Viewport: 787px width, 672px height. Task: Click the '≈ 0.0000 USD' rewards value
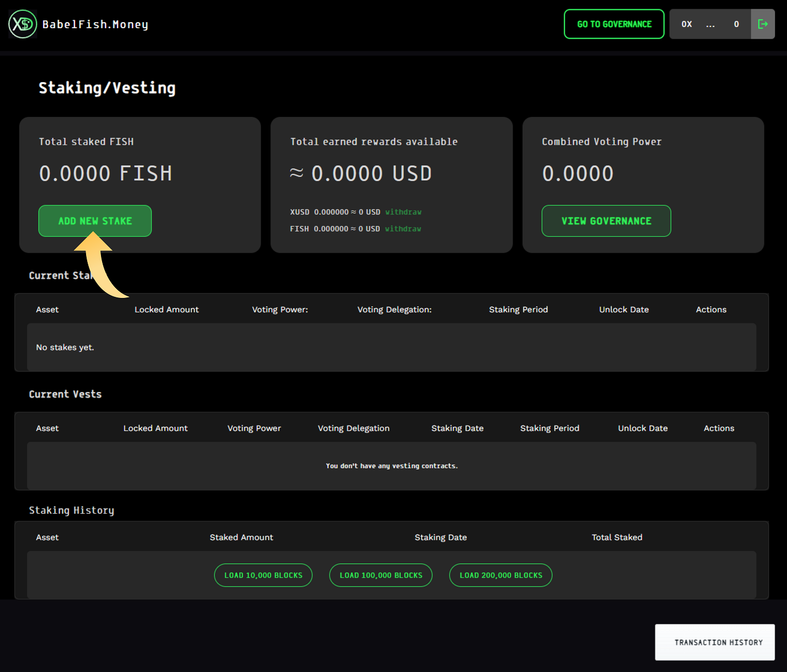point(361,173)
